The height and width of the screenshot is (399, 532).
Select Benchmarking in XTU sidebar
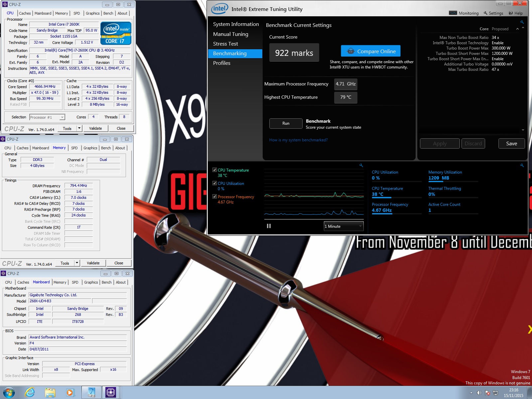pyautogui.click(x=235, y=53)
